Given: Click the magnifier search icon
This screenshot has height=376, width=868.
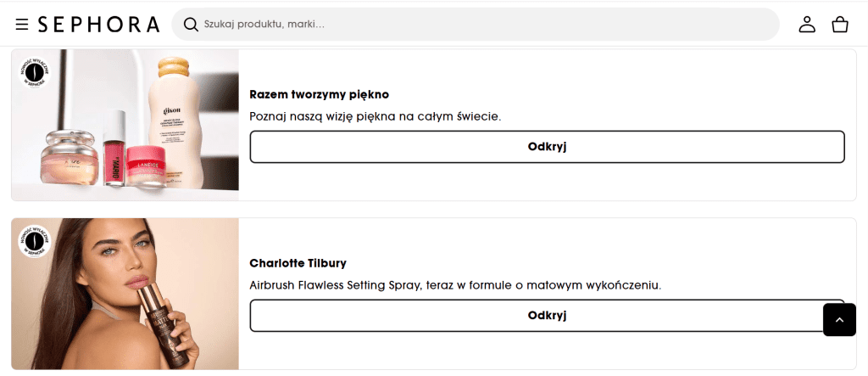Looking at the screenshot, I should tap(191, 25).
